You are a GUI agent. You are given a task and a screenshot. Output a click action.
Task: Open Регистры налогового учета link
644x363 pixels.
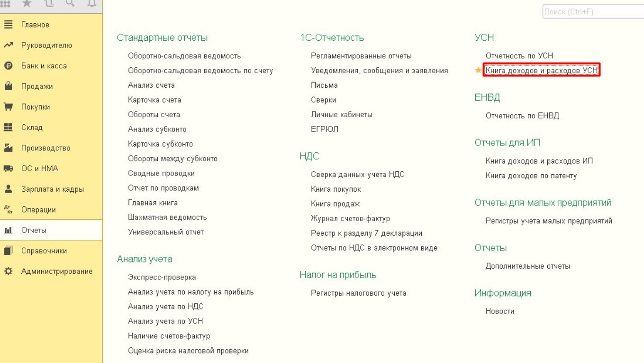click(x=358, y=293)
